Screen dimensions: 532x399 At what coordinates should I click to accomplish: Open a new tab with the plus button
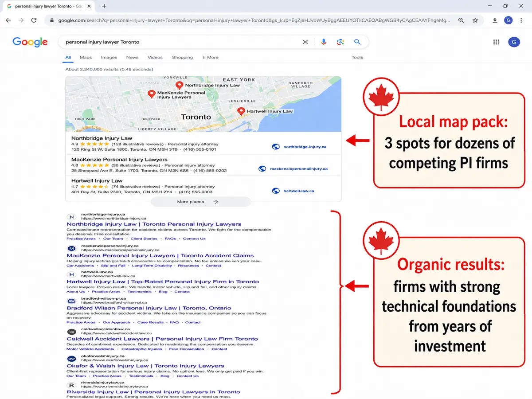click(104, 6)
